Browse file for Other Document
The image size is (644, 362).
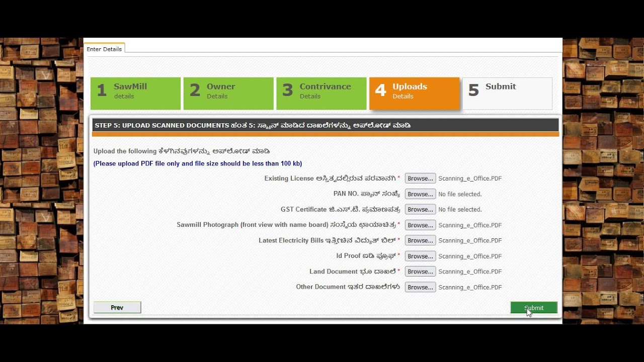coord(420,287)
